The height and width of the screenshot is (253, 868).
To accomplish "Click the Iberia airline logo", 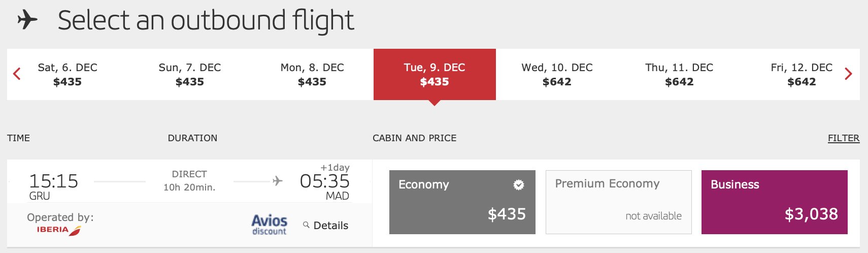I will click(x=59, y=230).
